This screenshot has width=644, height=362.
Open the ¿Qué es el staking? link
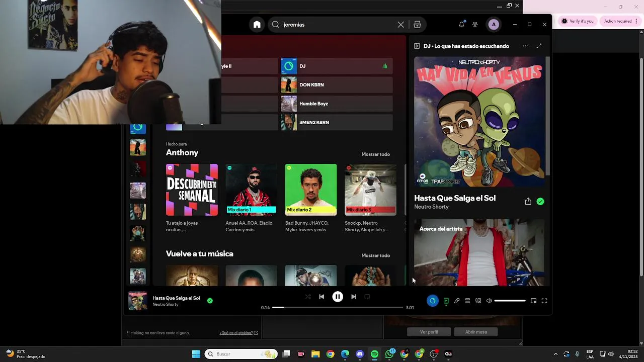(238, 333)
